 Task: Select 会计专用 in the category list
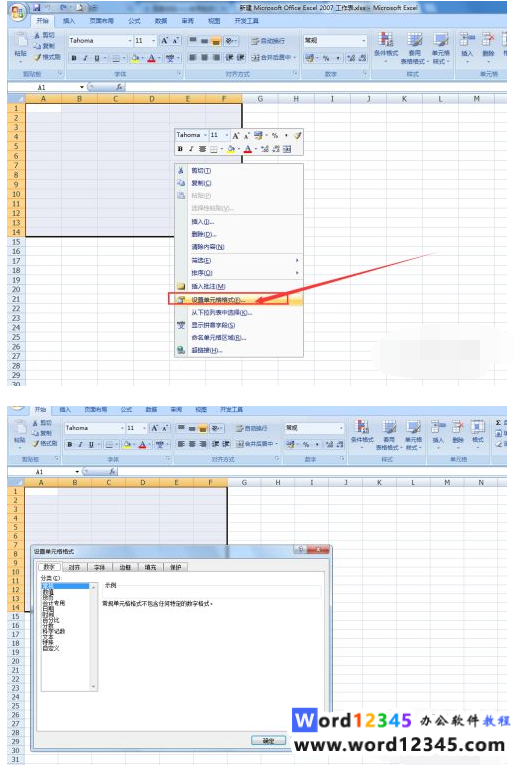[54, 603]
